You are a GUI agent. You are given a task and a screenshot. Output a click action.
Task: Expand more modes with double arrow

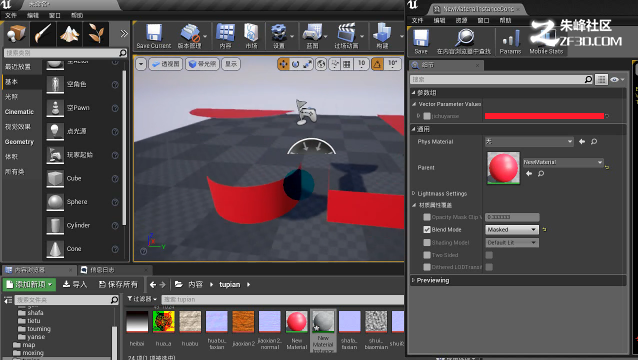124,34
